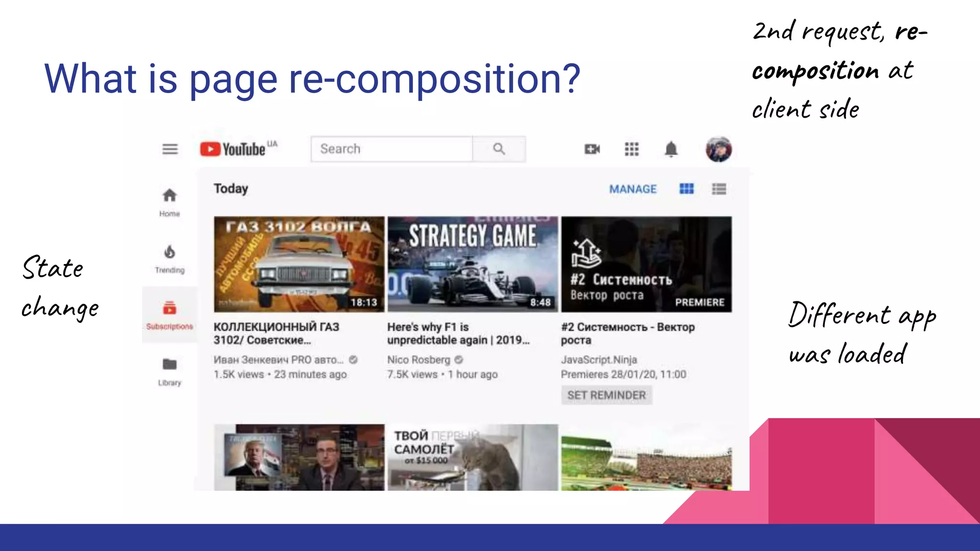Click the 18:13 duration badge
980x551 pixels.
pyautogui.click(x=364, y=302)
